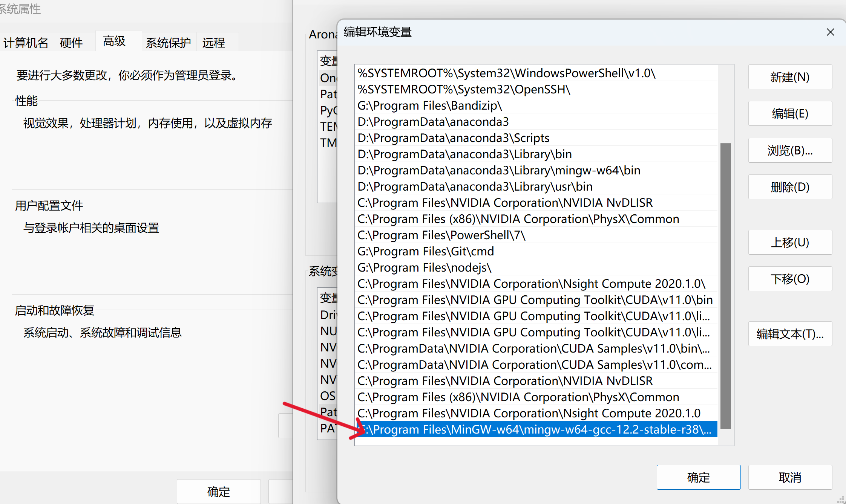The image size is (846, 504).
Task: Open 编辑文本(T) text editing
Action: pyautogui.click(x=790, y=334)
